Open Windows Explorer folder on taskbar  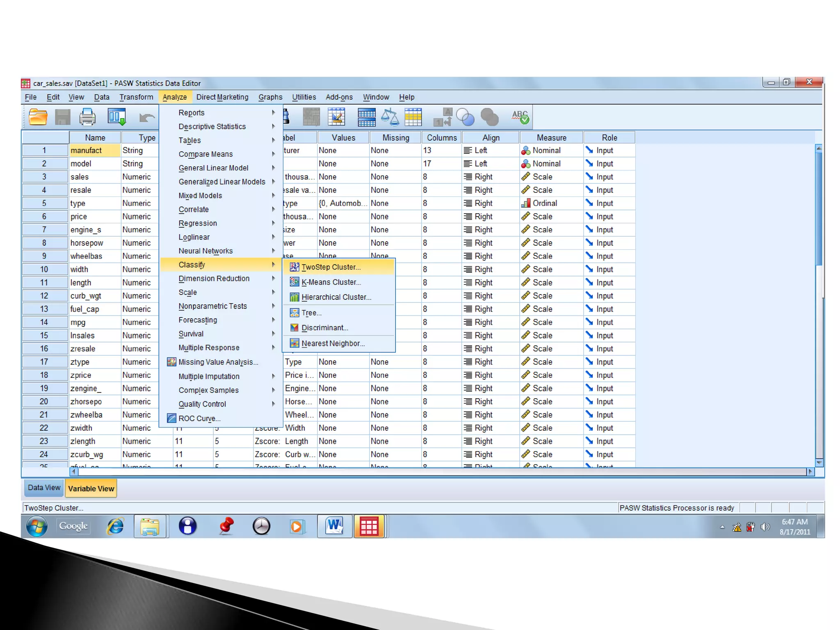(150, 526)
